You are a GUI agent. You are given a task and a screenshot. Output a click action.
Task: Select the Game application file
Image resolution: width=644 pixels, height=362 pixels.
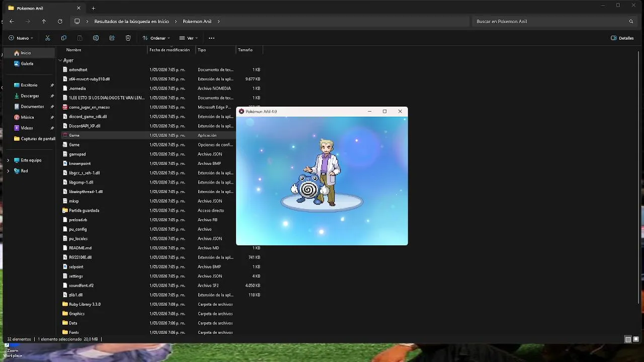[x=74, y=135]
